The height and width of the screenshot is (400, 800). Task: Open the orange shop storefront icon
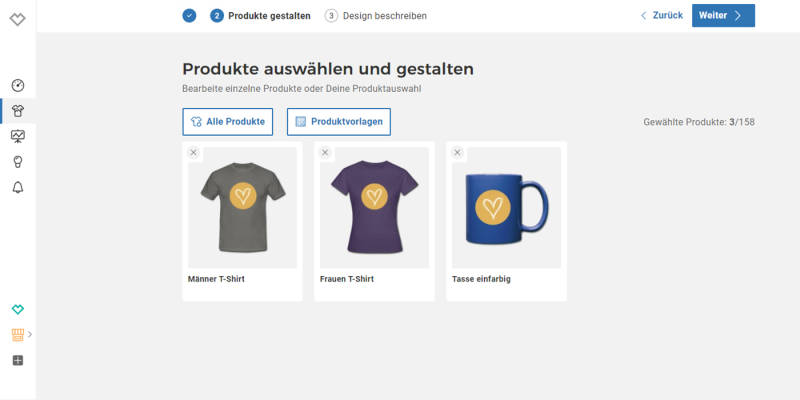pos(18,335)
